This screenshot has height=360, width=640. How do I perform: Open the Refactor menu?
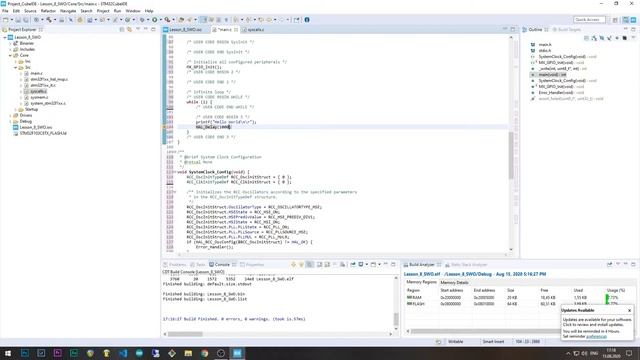point(48,11)
